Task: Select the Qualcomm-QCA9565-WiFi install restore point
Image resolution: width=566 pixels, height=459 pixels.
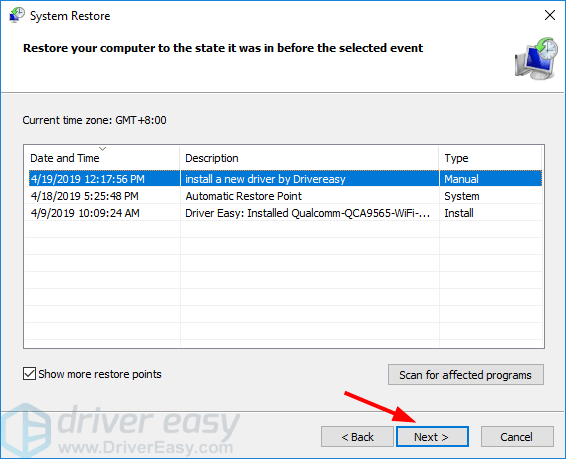Action: point(285,213)
